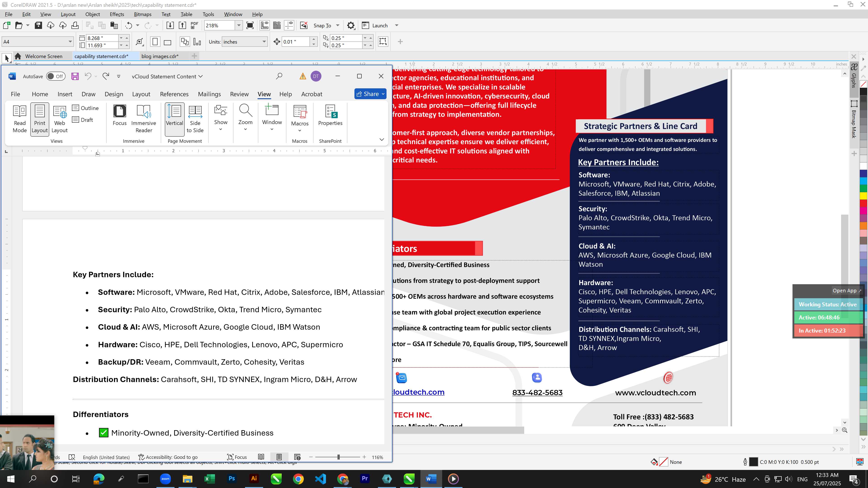868x488 pixels.
Task: Toggle Vertical page movement in Word
Action: 175,119
